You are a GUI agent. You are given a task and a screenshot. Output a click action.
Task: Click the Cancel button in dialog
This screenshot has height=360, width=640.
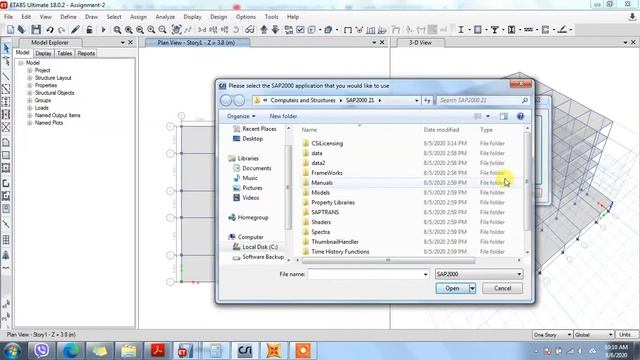502,288
